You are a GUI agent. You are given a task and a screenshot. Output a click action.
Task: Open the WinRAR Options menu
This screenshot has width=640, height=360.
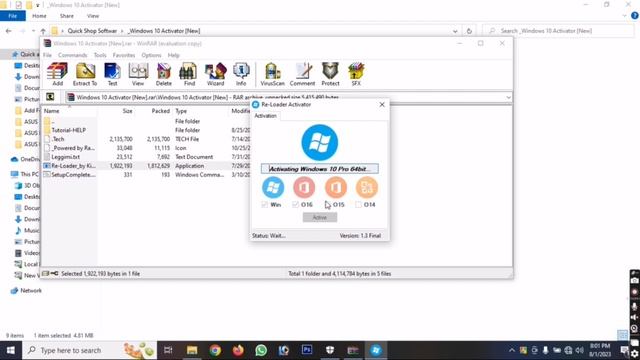(x=151, y=55)
